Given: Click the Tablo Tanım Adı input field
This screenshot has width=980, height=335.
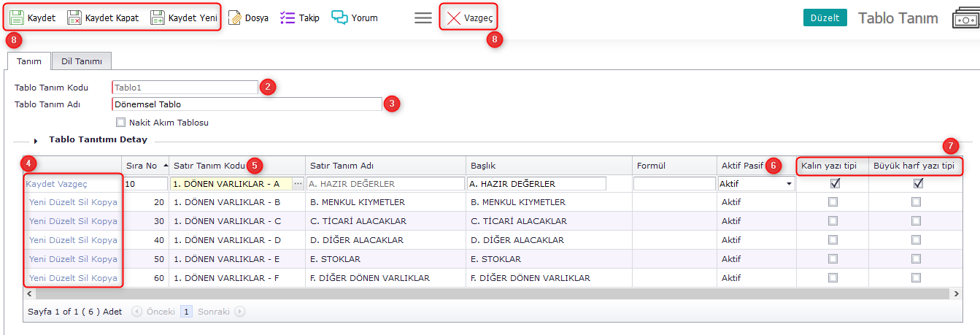Looking at the screenshot, I should pyautogui.click(x=247, y=104).
